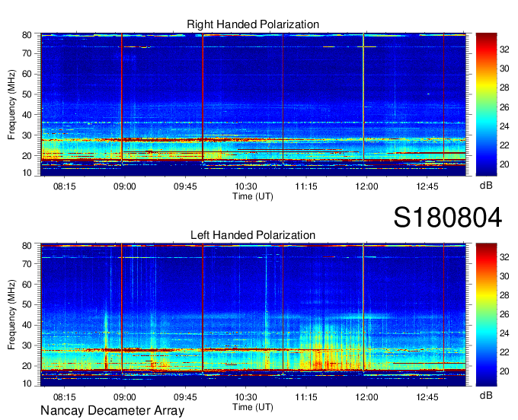Click 09:00 time tick on Left Handed plot
Screen dimensions: 518x420
124,397
